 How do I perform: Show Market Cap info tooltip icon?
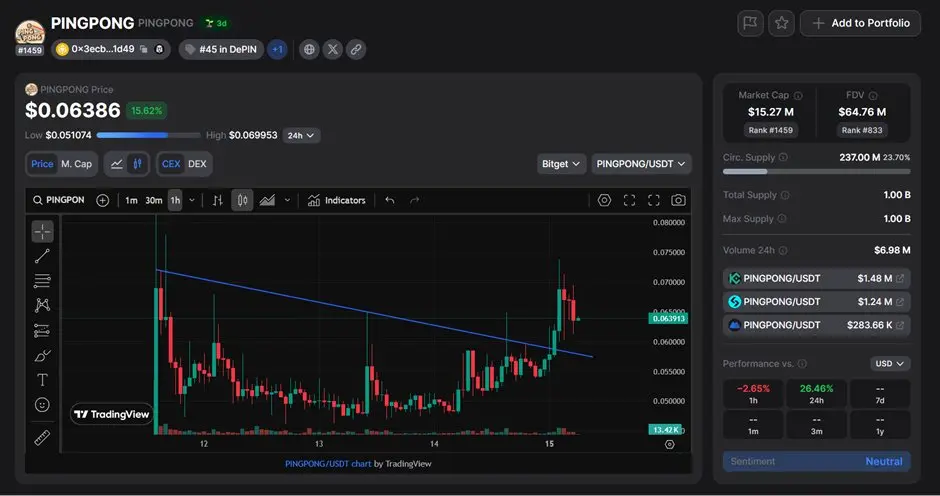(x=798, y=95)
